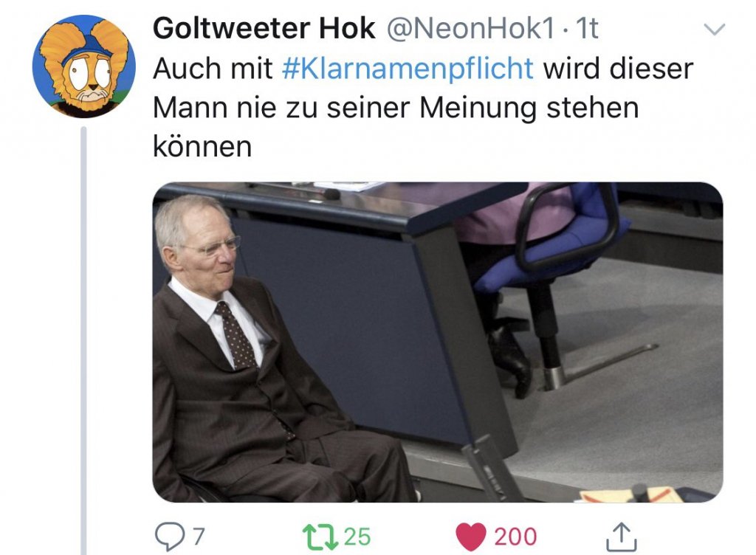Click the text line 'Mann nie zu seiner Meinung stehen'

(396, 108)
